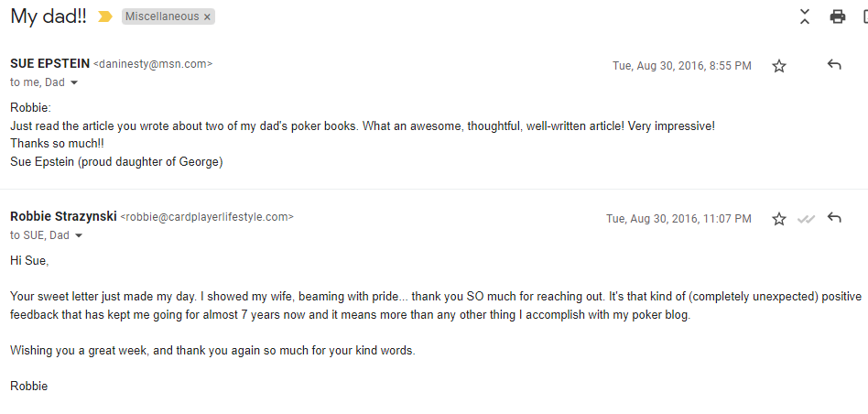Open conversation in new window icon

pyautogui.click(x=865, y=16)
